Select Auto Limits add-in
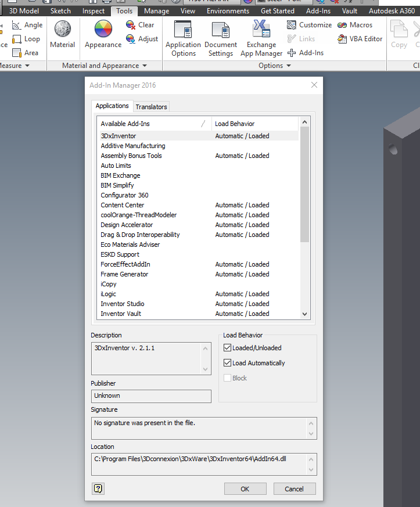420x507 pixels. pyautogui.click(x=199, y=166)
